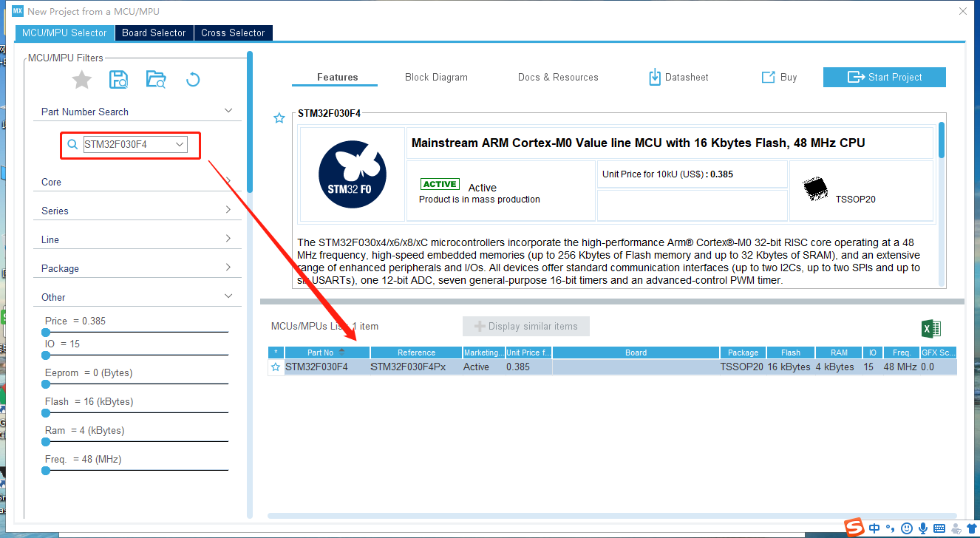The height and width of the screenshot is (538, 980).
Task: Close the New Project dialog
Action: 962,11
